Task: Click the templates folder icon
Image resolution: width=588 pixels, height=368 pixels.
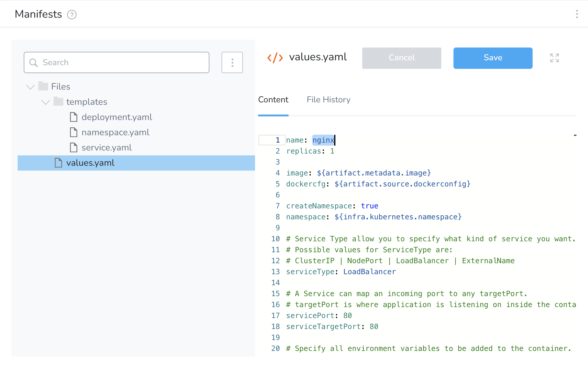Action: (x=58, y=101)
